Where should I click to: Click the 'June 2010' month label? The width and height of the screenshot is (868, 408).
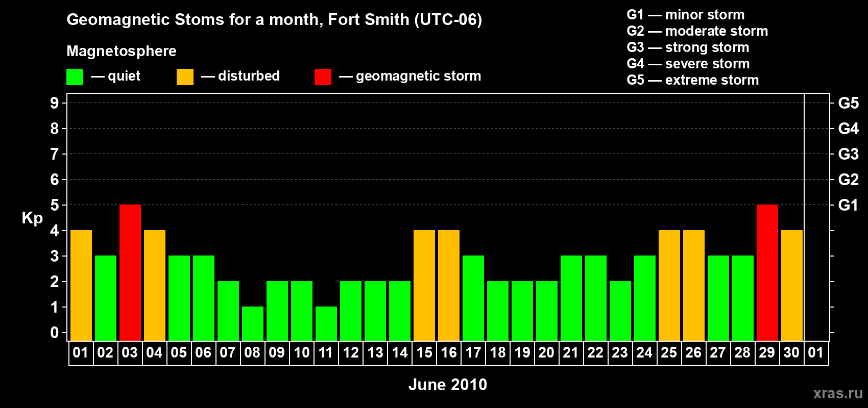point(448,385)
